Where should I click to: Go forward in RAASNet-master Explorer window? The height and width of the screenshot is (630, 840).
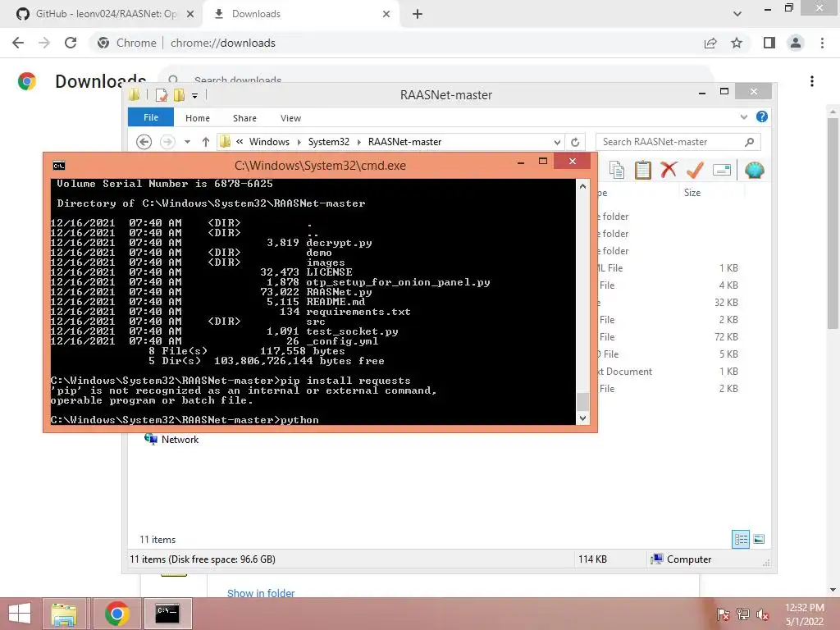click(x=167, y=142)
